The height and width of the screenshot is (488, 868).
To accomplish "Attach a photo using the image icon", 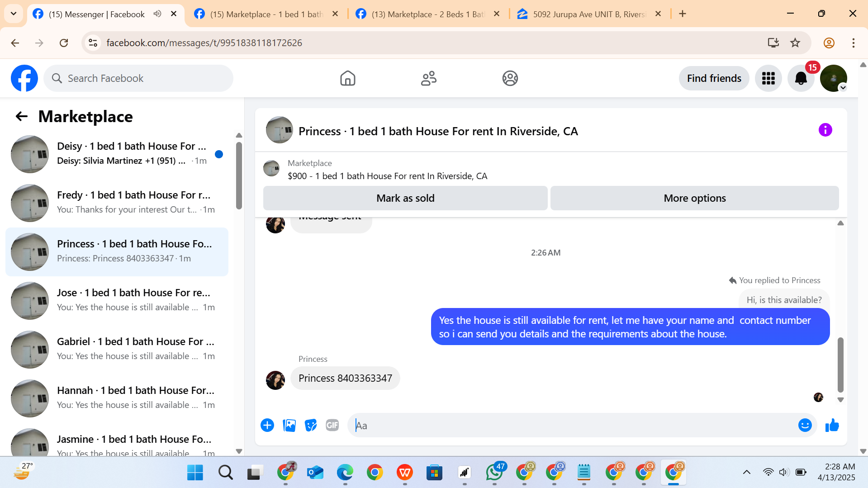I will 289,425.
